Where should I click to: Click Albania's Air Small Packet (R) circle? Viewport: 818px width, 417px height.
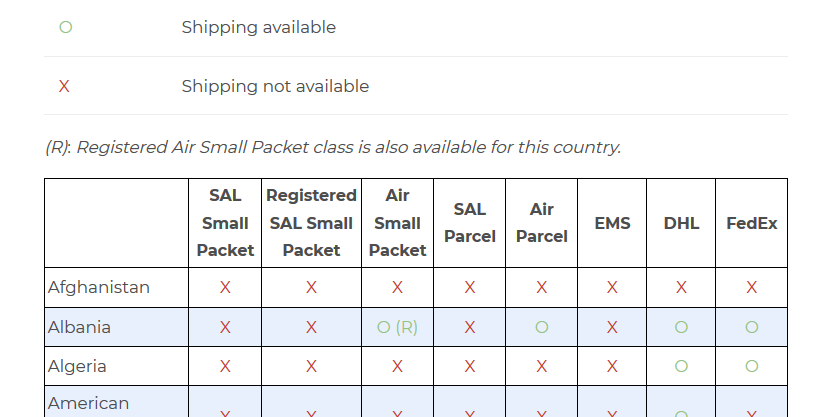397,327
